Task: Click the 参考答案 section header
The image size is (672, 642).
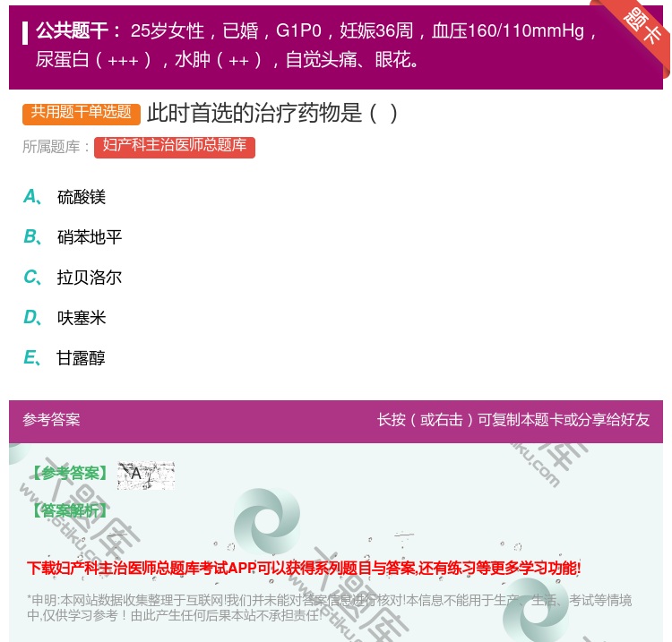Action: (51, 420)
